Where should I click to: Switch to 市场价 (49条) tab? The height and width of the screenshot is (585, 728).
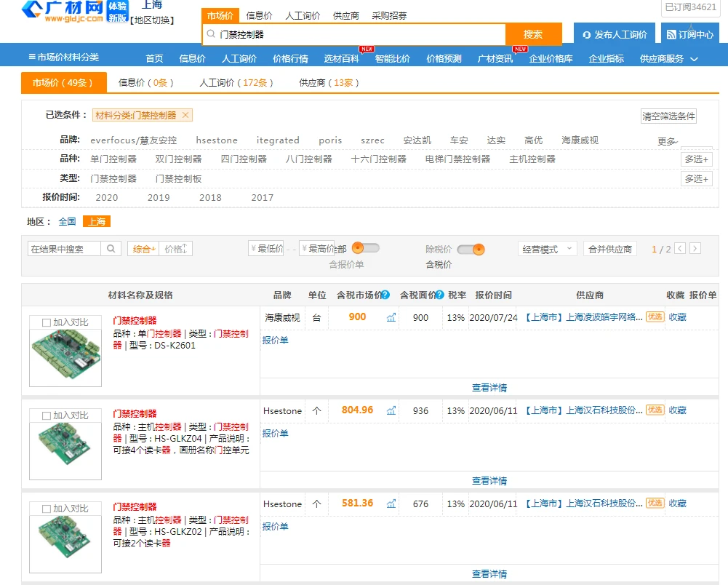click(x=63, y=83)
